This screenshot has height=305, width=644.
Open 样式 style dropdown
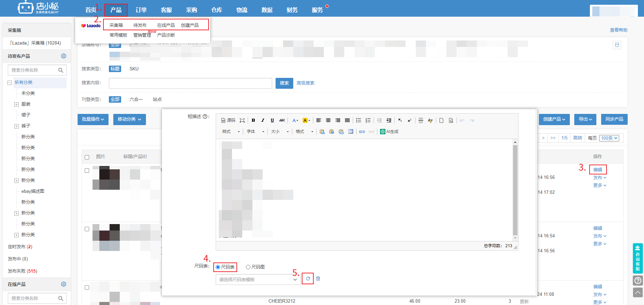click(x=231, y=132)
